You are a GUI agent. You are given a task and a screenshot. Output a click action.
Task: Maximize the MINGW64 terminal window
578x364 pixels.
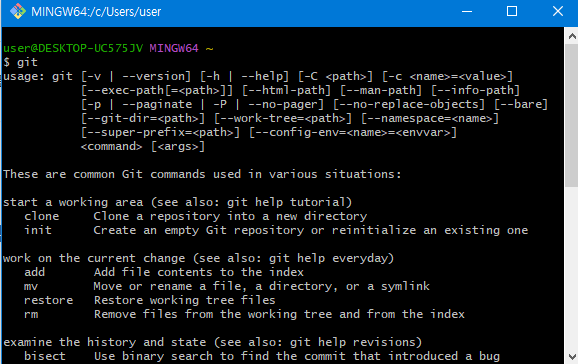[x=512, y=11]
